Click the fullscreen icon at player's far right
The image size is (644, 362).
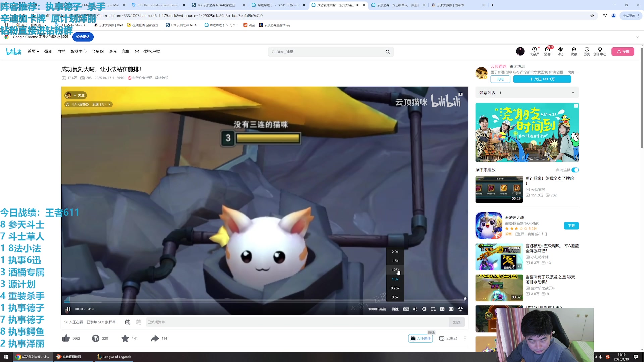460,309
